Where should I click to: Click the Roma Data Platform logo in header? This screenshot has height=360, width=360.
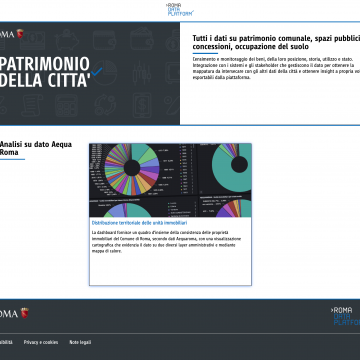click(180, 9)
